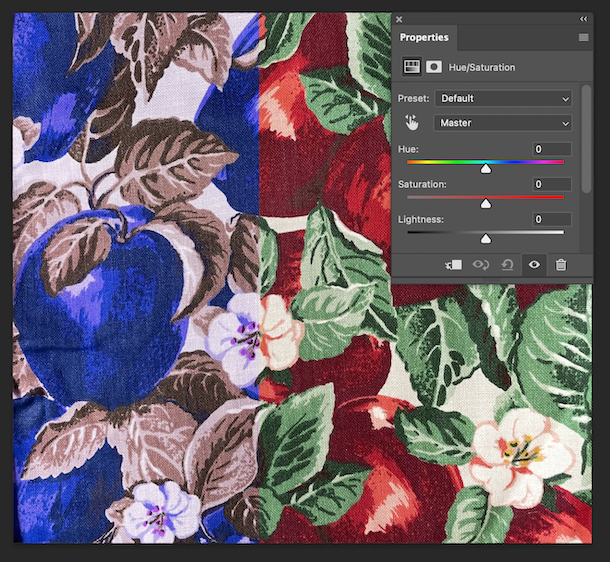
Task: Reset adjustment to defaults
Action: pyautogui.click(x=507, y=265)
